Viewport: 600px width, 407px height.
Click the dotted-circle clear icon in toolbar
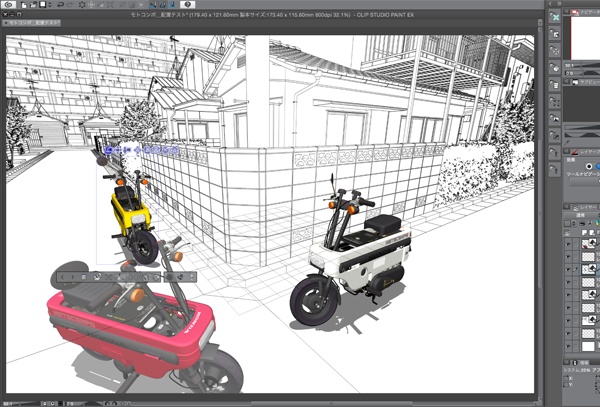coord(82,5)
